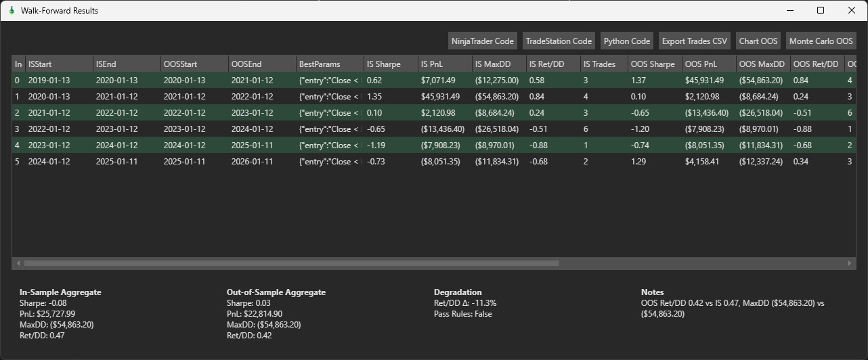Select ISStart cell 2019-01-13
This screenshot has width=868, height=360.
(59, 81)
